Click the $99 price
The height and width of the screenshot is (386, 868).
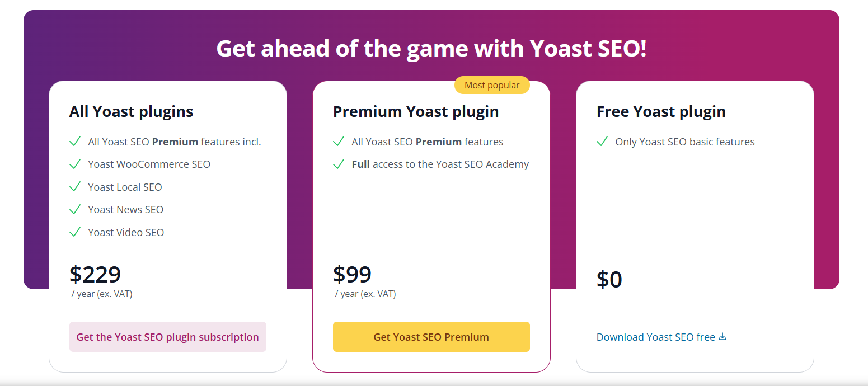click(x=352, y=274)
